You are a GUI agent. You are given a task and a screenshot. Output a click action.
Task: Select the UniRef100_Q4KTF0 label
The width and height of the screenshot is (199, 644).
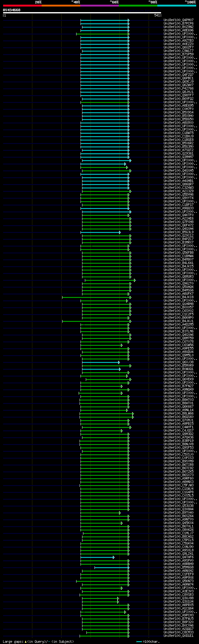click(x=178, y=215)
